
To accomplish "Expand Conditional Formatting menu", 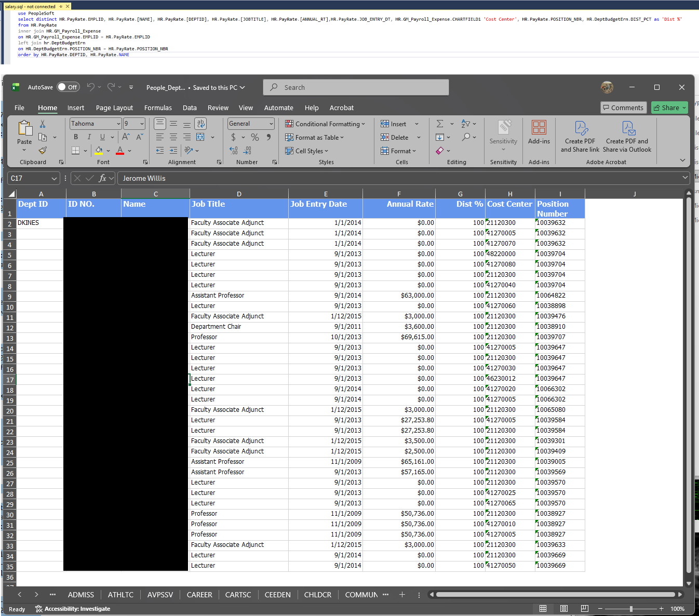I will [325, 124].
